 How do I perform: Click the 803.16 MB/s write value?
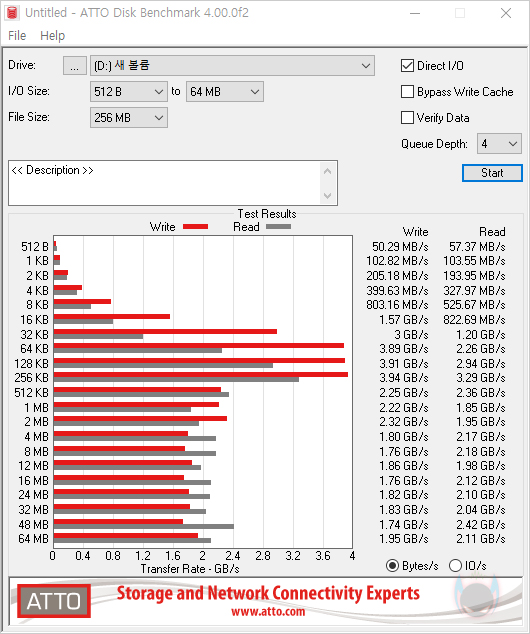tap(397, 304)
